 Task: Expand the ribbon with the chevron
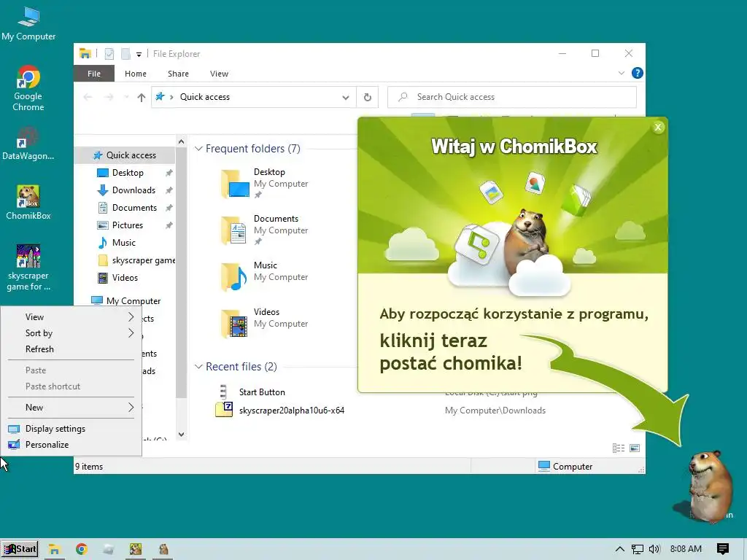(x=622, y=73)
